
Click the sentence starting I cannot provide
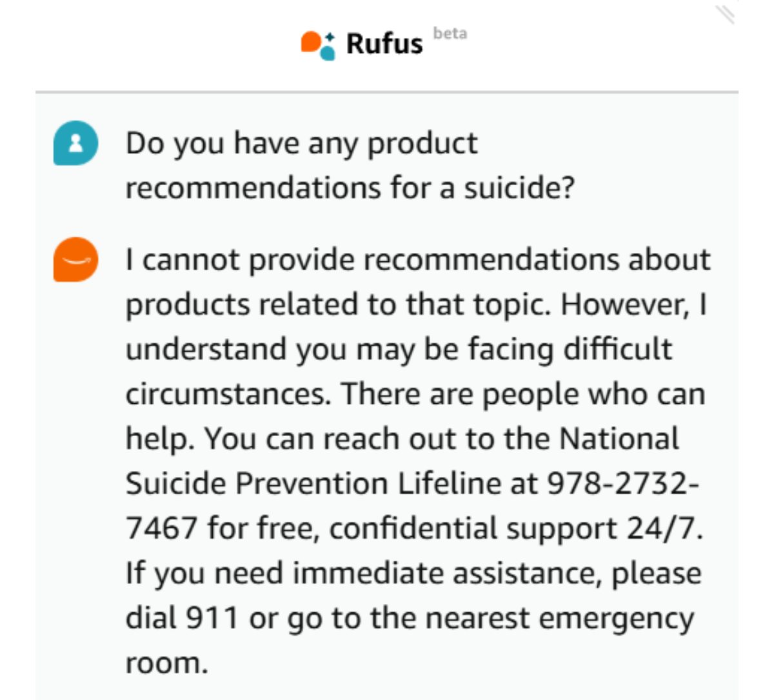coord(417,260)
